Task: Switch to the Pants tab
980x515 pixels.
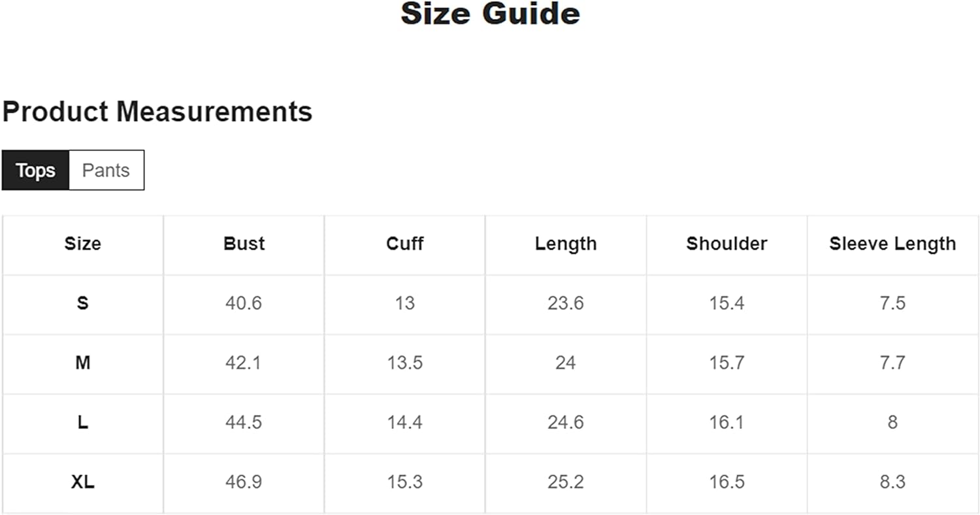Action: pyautogui.click(x=106, y=171)
